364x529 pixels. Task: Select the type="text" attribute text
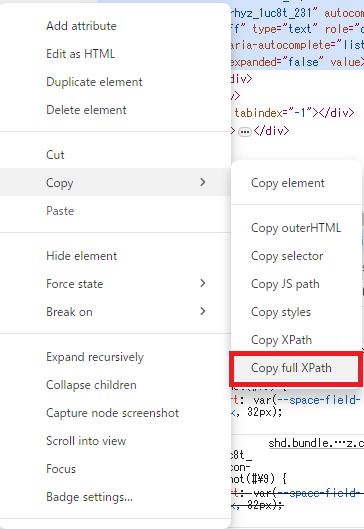(285, 29)
